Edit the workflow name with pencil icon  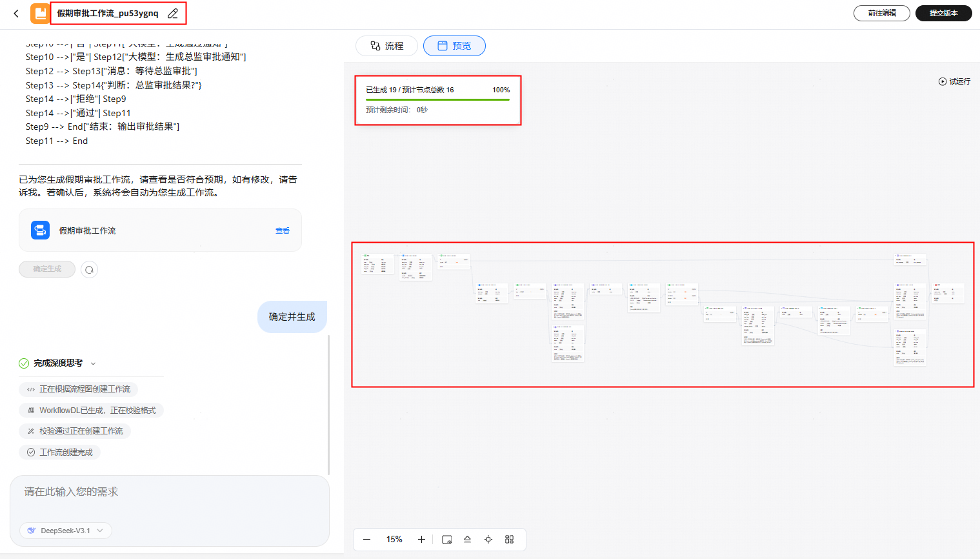coord(172,13)
